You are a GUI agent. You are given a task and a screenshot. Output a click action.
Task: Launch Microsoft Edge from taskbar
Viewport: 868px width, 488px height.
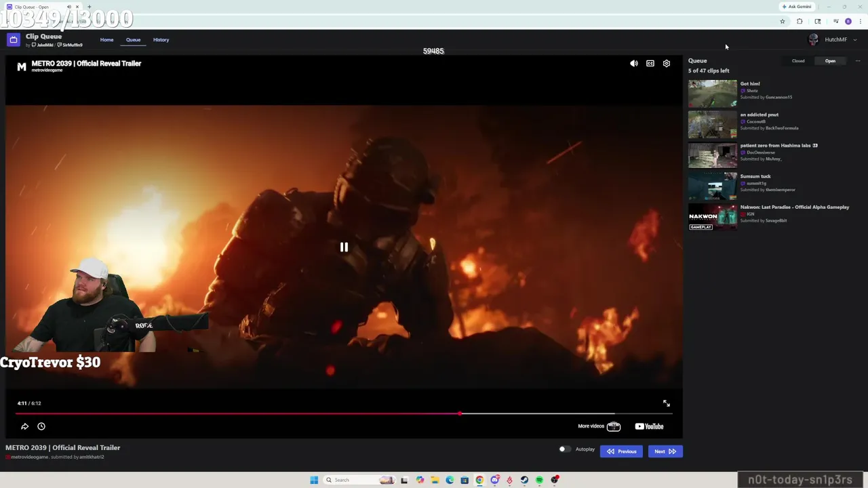[450, 480]
